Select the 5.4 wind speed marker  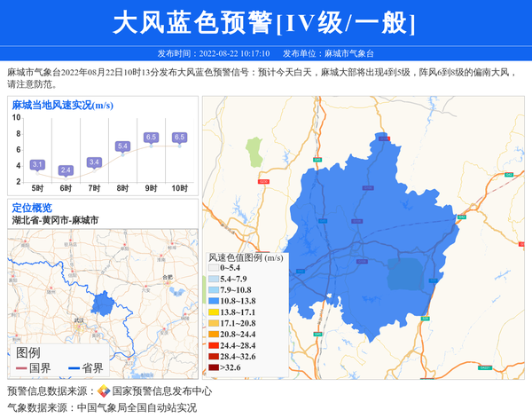pos(122,146)
